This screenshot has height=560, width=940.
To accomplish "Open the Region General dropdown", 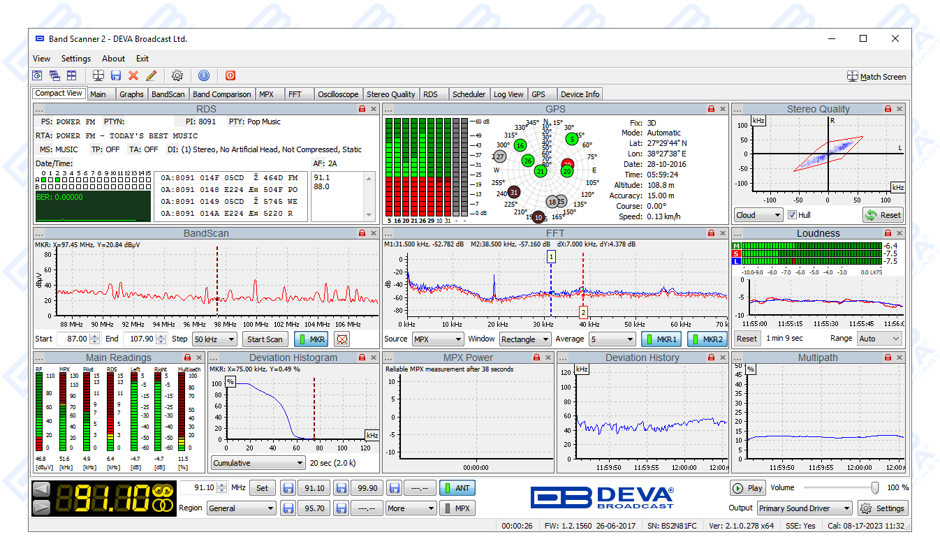I will tap(241, 508).
